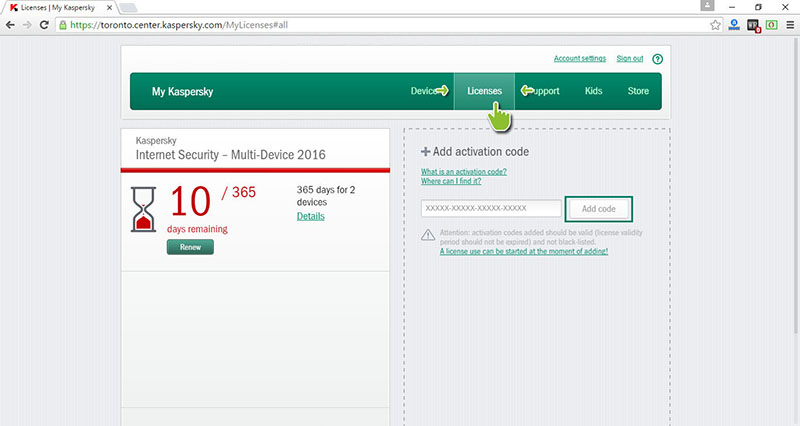Image resolution: width=800 pixels, height=426 pixels.
Task: Click the '10 days remaining' counter
Action: click(x=197, y=209)
